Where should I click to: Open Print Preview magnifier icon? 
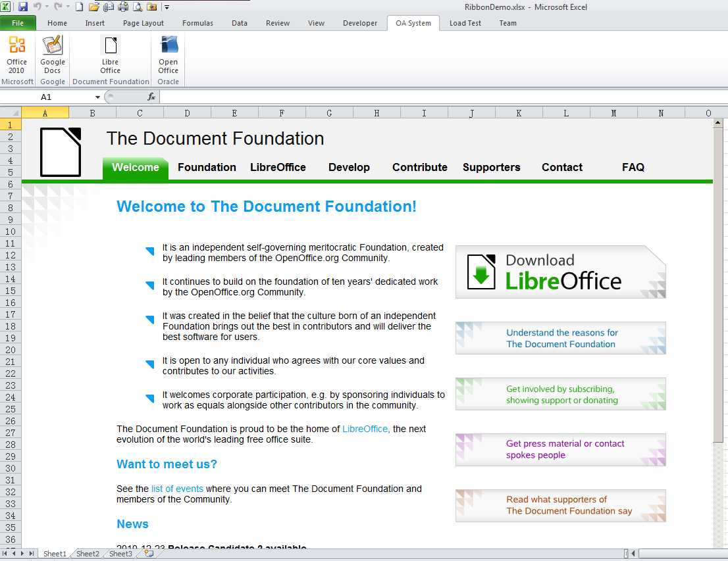138,7
